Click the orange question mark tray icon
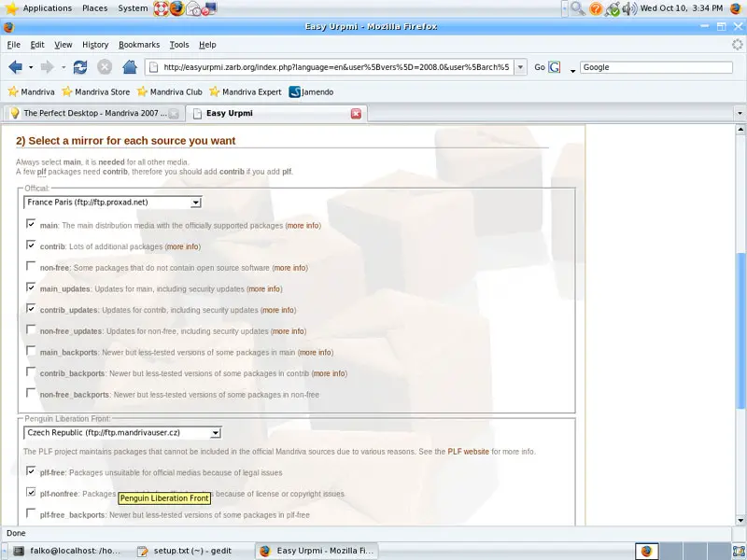This screenshot has height=560, width=747. pyautogui.click(x=596, y=8)
